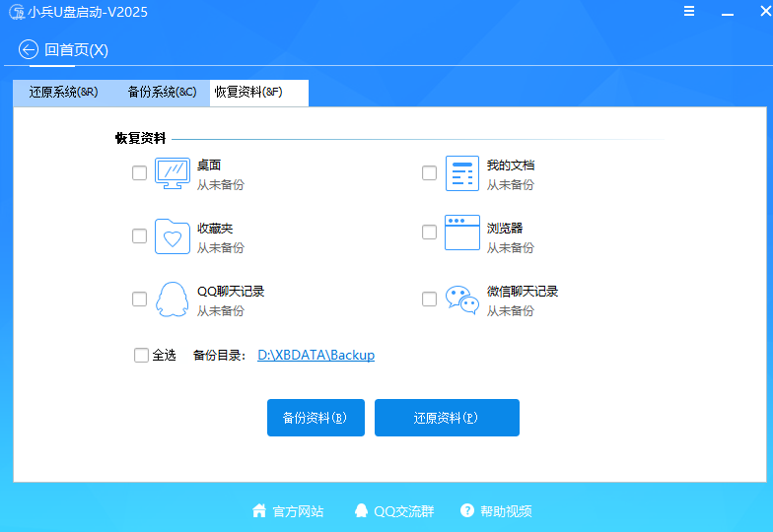Screen dimensions: 773x532
Task: Click the QQ penguin icon for QQ聊天记录
Action: coord(172,299)
